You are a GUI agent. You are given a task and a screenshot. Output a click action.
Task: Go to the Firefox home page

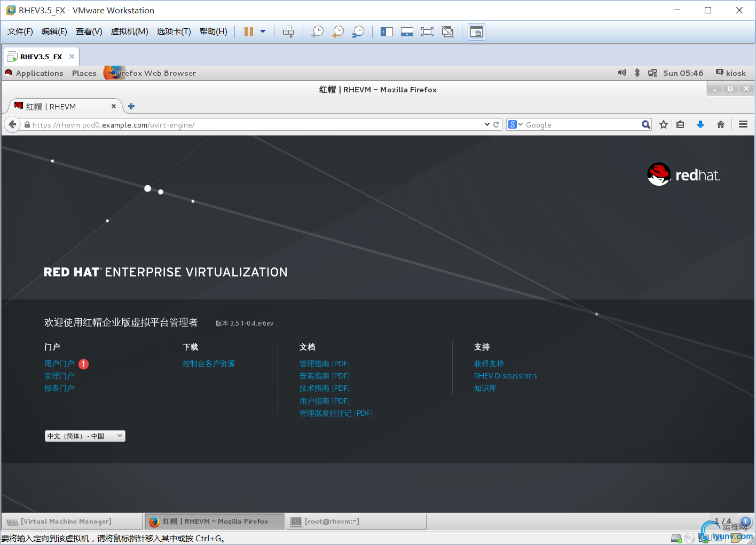tap(721, 124)
